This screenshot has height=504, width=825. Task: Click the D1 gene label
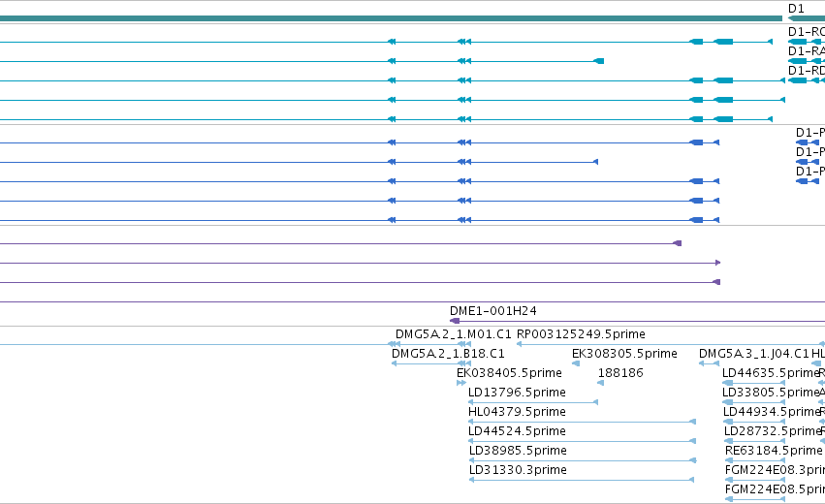click(x=796, y=9)
